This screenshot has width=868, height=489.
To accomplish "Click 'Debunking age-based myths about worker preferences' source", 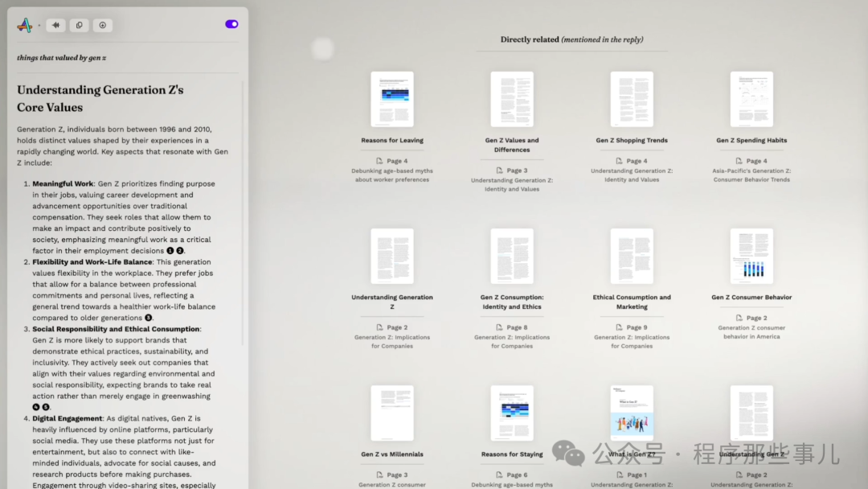I will (392, 175).
